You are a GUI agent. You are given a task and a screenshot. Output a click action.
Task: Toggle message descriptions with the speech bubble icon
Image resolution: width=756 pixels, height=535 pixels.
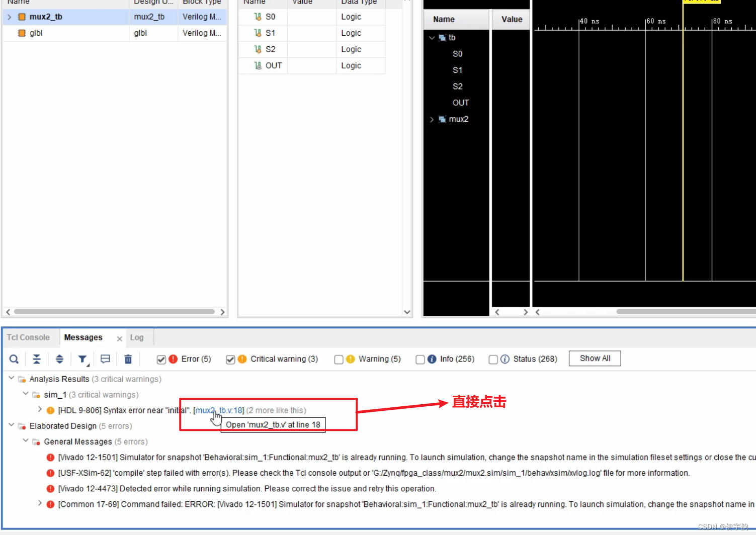point(105,359)
